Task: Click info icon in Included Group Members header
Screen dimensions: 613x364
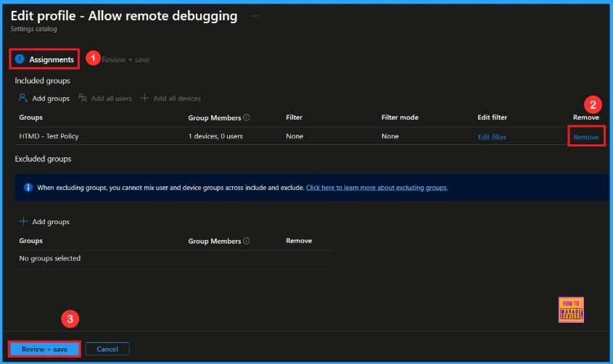Action: (x=247, y=117)
